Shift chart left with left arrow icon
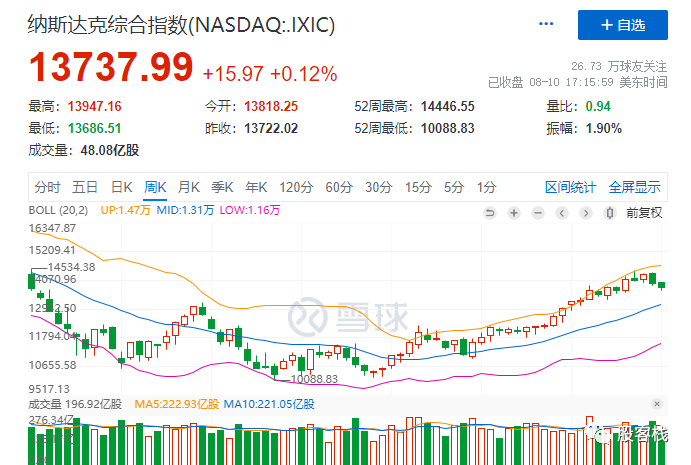The height and width of the screenshot is (465, 691). (562, 213)
